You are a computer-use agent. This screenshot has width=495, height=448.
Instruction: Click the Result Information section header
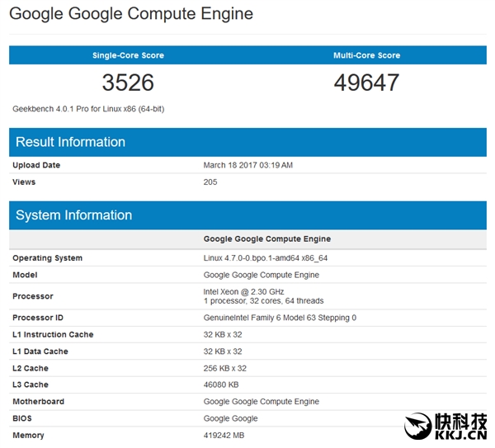247,142
